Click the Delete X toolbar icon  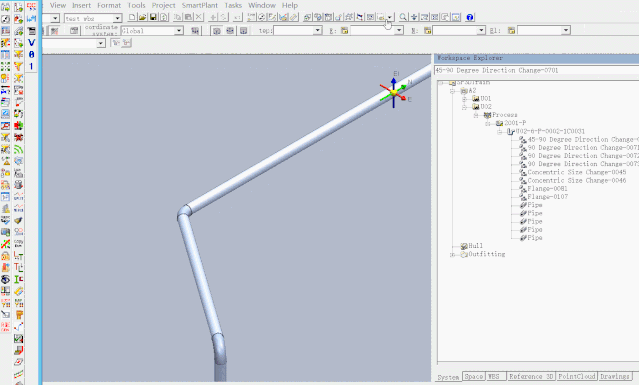point(198,17)
